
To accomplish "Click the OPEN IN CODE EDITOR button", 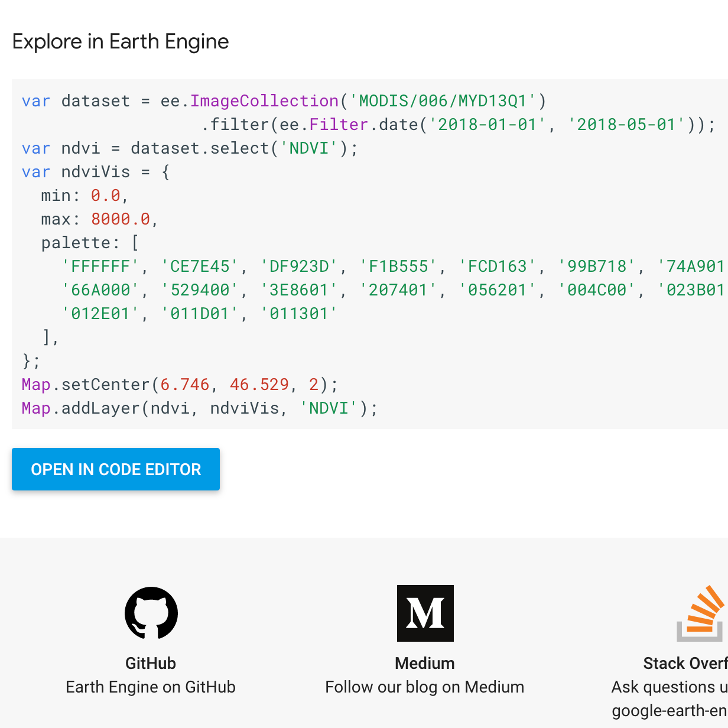I will 116,469.
